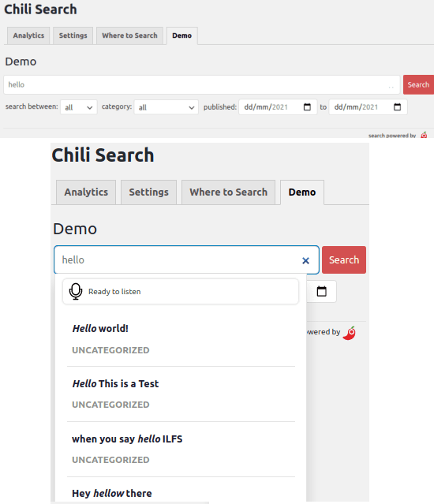This screenshot has height=504, width=434.
Task: Switch to Settings tab in upper panel
Action: pyautogui.click(x=73, y=35)
